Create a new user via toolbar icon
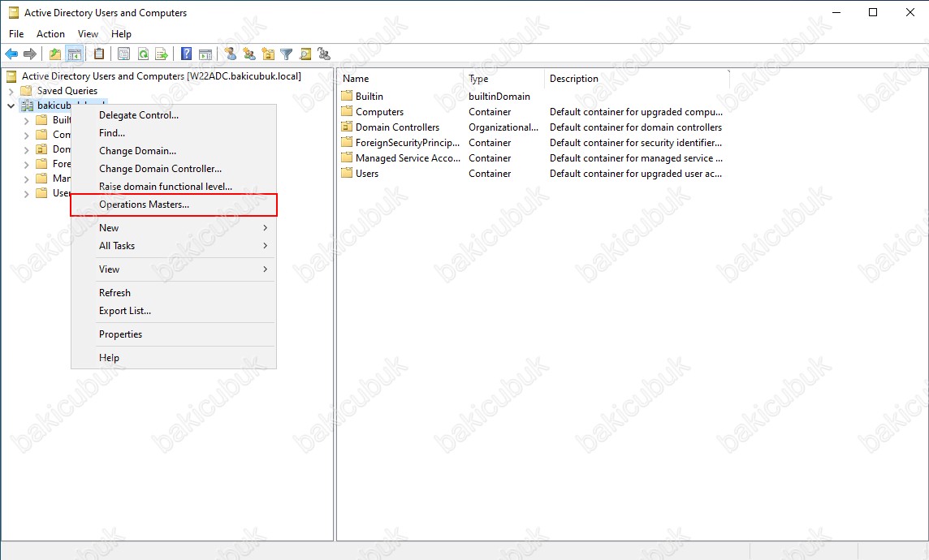This screenshot has height=560, width=929. (231, 54)
